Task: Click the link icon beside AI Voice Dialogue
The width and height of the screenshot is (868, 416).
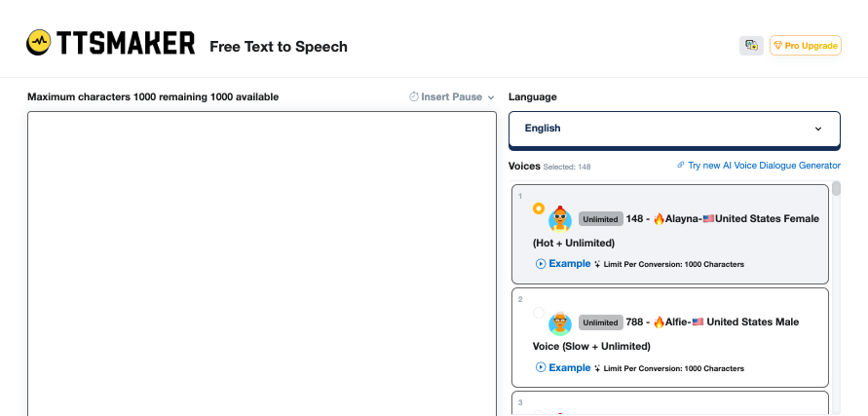Action: click(680, 165)
